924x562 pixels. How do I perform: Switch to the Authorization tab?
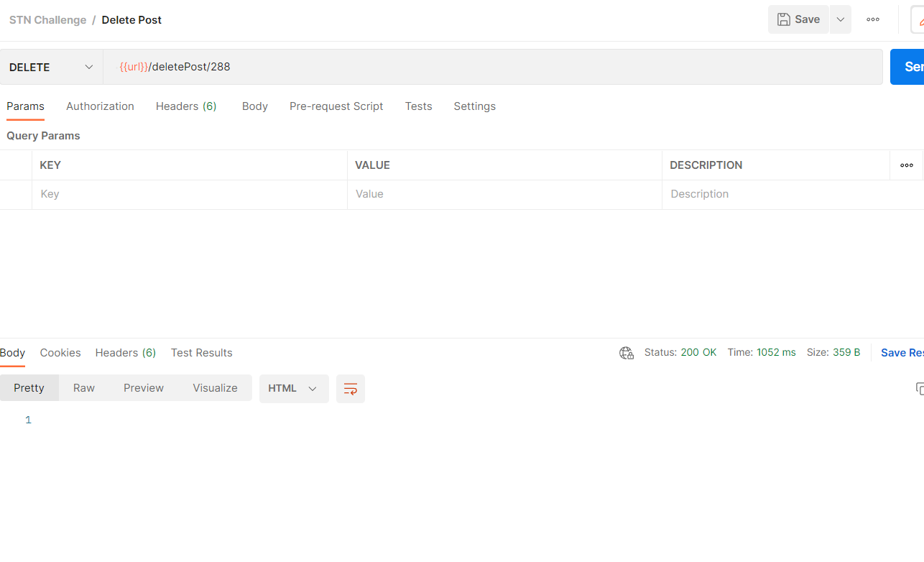click(x=100, y=106)
